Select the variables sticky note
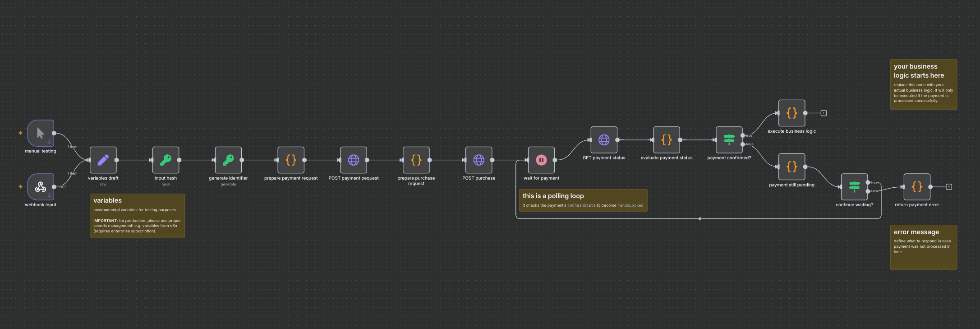 tap(137, 216)
